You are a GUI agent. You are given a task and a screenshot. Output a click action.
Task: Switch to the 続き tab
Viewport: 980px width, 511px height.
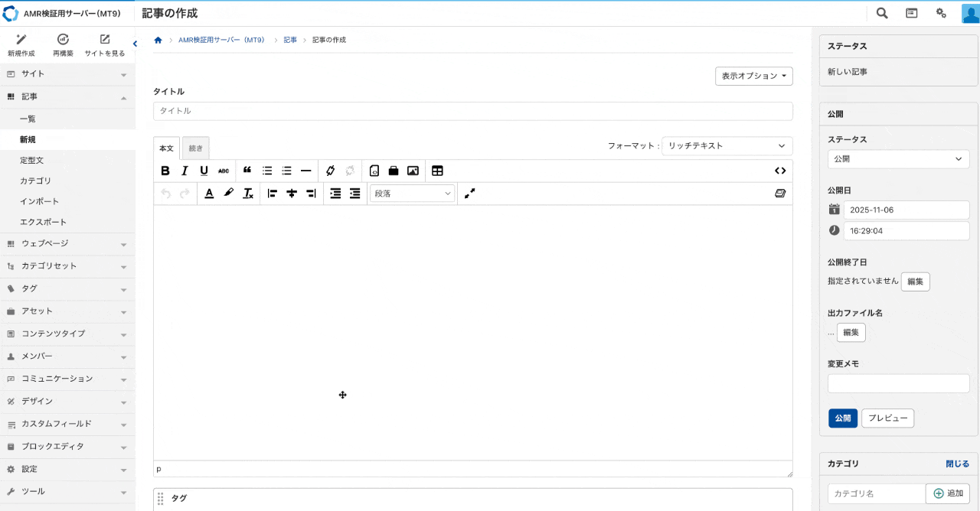point(195,148)
